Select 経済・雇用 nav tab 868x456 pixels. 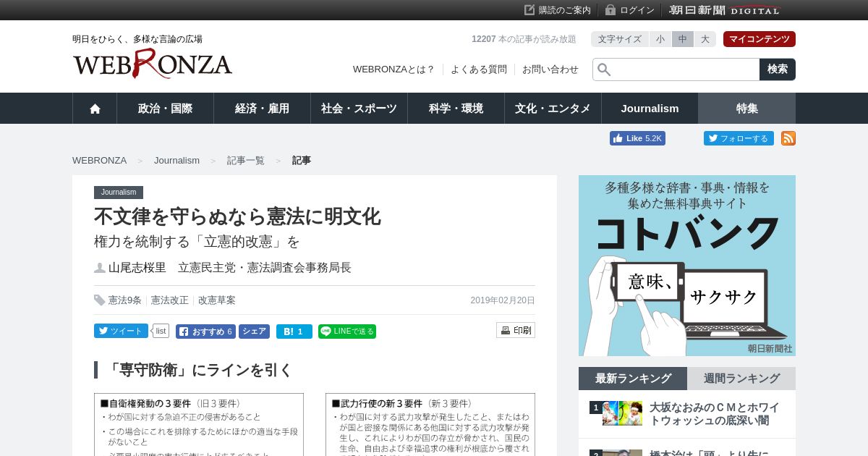(x=262, y=109)
